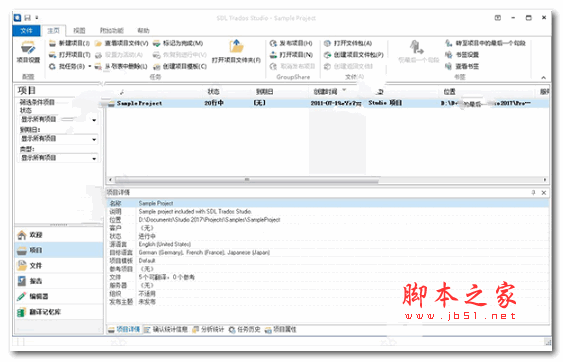Click Remove from List (从列表中移除)

pos(121,66)
